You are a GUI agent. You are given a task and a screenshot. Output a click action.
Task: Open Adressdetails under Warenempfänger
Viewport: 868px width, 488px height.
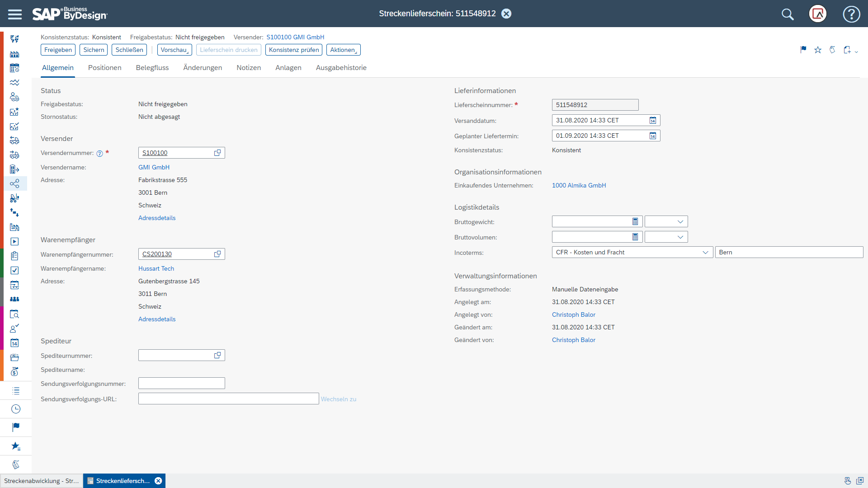pyautogui.click(x=157, y=319)
